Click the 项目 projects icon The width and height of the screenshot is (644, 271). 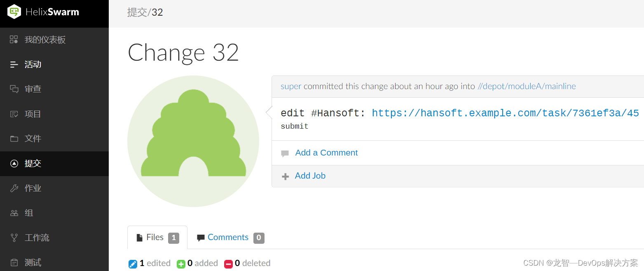[x=14, y=114]
